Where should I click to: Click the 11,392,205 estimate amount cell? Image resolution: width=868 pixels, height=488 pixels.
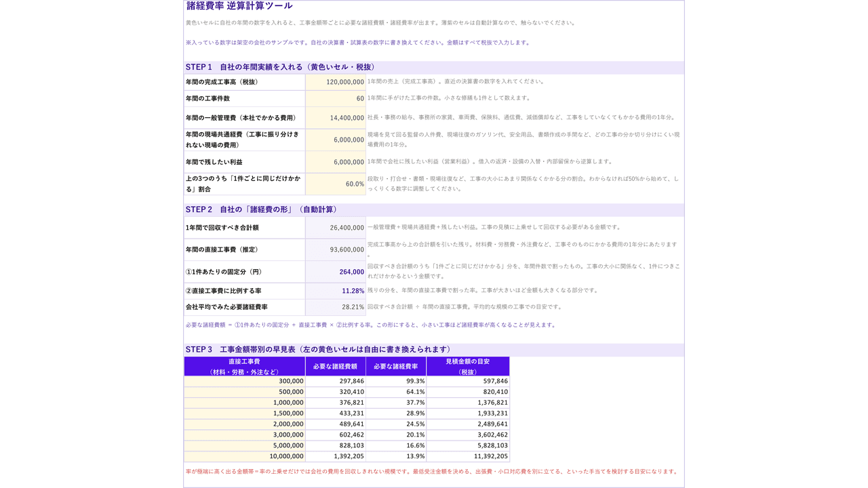468,457
